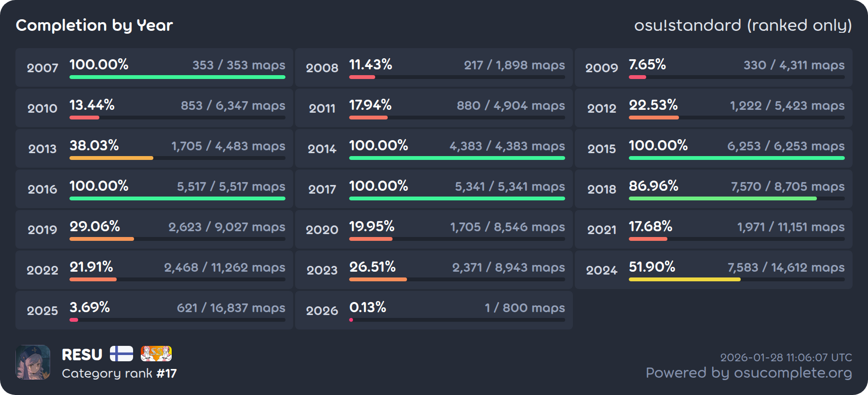868x395 pixels.
Task: Click the 2008 completion percentage 11.43%
Action: 370,65
